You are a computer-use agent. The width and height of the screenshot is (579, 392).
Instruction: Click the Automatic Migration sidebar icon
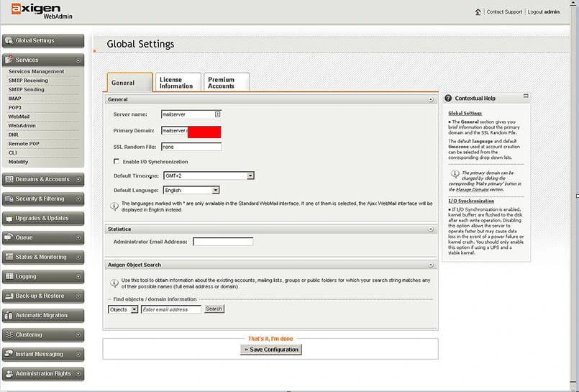tap(9, 316)
